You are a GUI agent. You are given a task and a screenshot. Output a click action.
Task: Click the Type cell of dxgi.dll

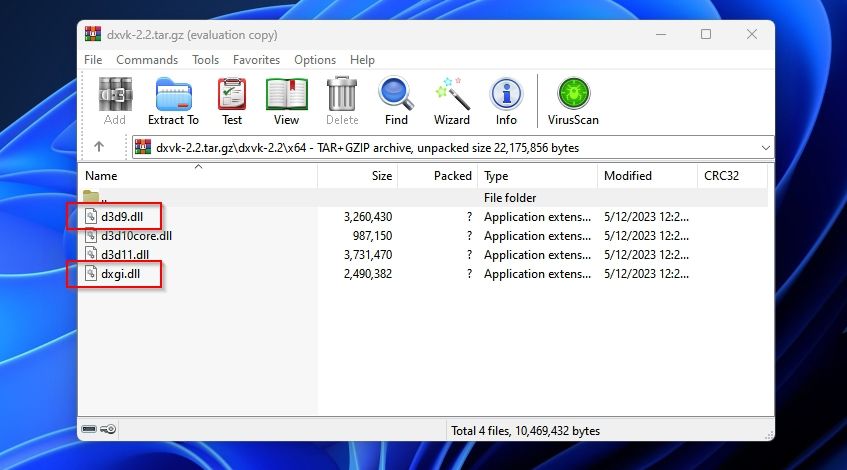(537, 274)
